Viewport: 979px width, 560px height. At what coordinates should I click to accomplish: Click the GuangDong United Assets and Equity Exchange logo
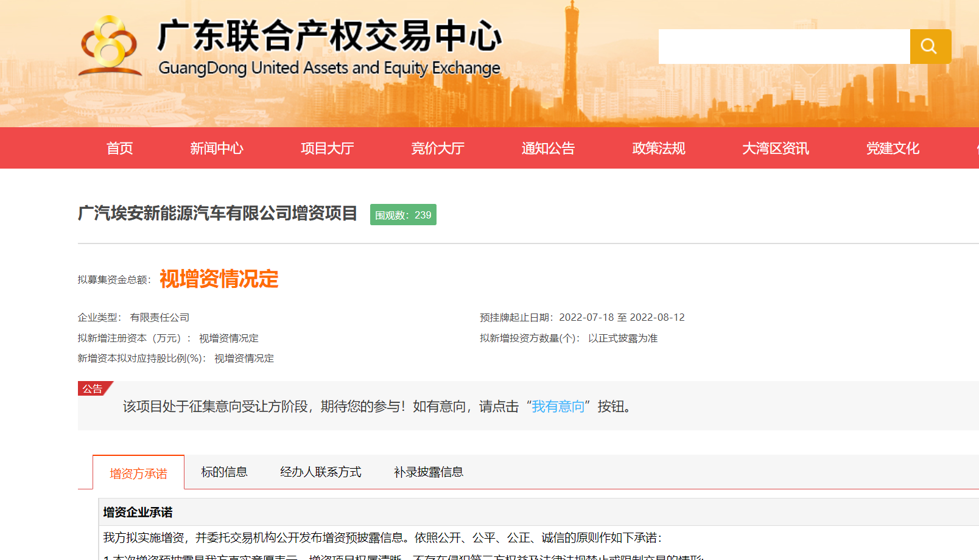tap(292, 46)
